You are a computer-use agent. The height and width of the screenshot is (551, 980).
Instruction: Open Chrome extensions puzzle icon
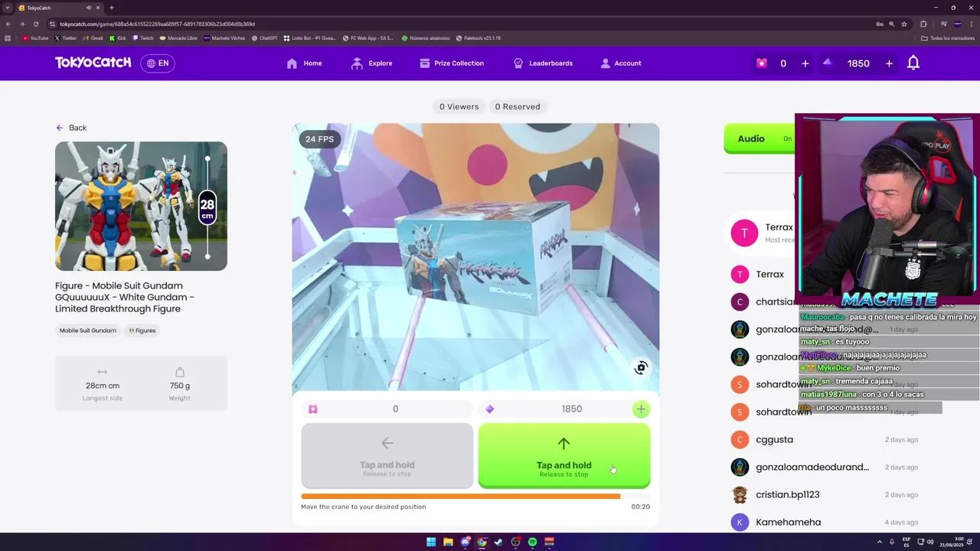point(923,24)
